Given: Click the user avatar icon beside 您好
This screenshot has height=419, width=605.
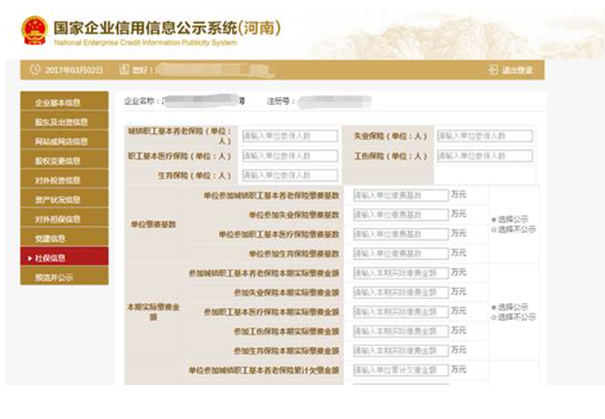Looking at the screenshot, I should [124, 70].
